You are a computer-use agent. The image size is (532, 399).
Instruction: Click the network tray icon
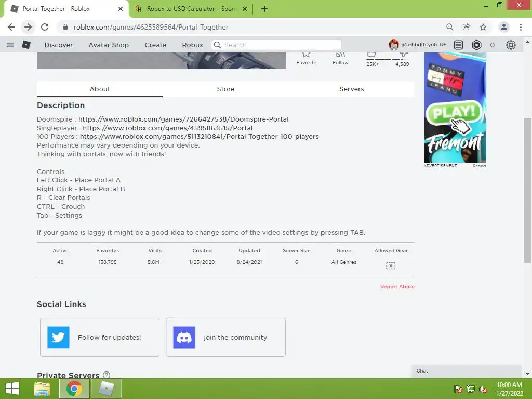471,389
